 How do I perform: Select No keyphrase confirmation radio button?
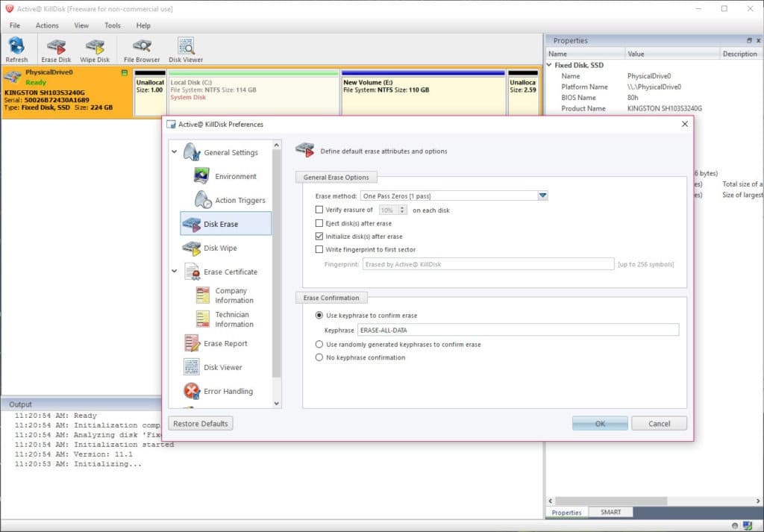click(320, 357)
